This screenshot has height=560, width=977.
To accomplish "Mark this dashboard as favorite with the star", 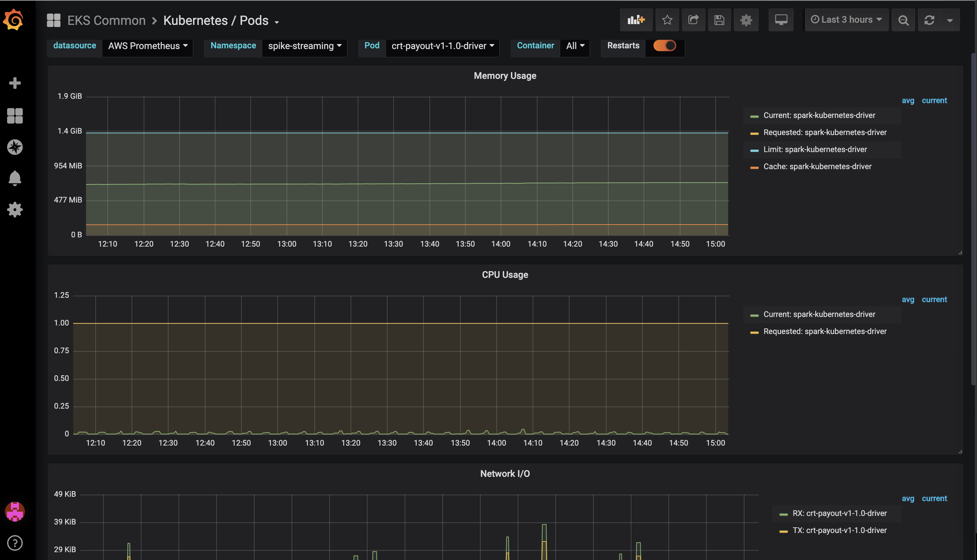I will (667, 20).
